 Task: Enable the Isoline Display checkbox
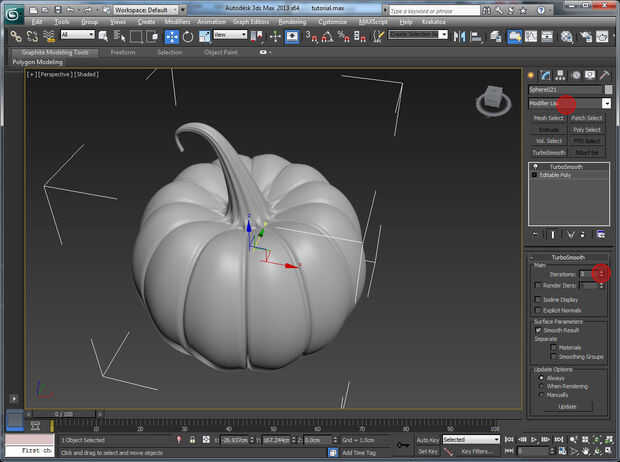pos(539,299)
